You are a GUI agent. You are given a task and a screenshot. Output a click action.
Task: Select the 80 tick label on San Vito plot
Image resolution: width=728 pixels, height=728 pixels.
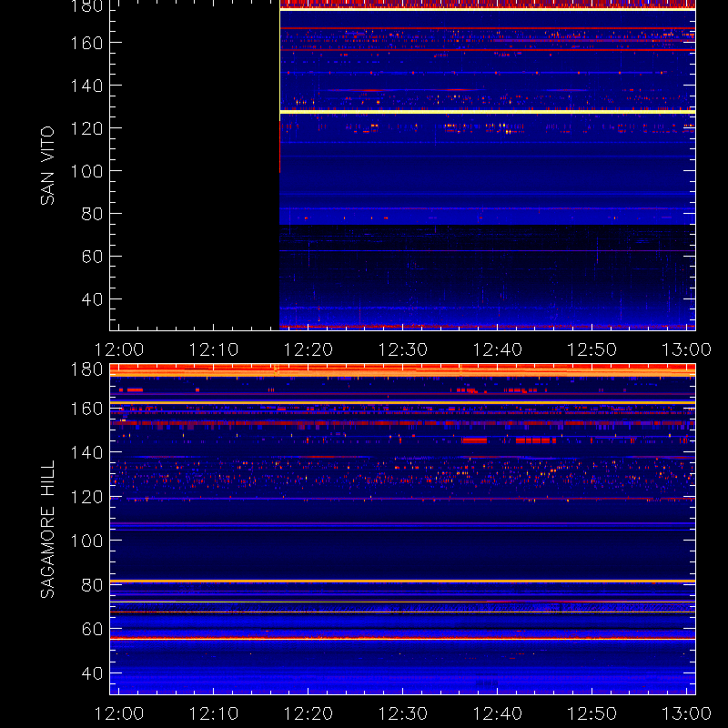tap(92, 214)
